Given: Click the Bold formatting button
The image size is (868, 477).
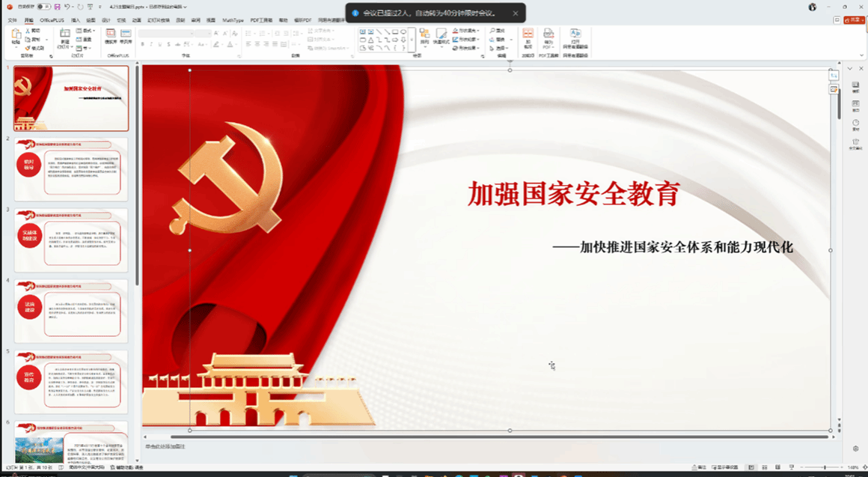Looking at the screenshot, I should (x=142, y=44).
